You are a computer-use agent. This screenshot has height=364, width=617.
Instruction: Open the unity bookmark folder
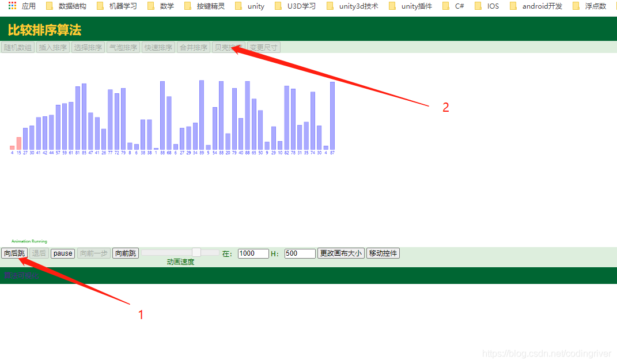(250, 6)
